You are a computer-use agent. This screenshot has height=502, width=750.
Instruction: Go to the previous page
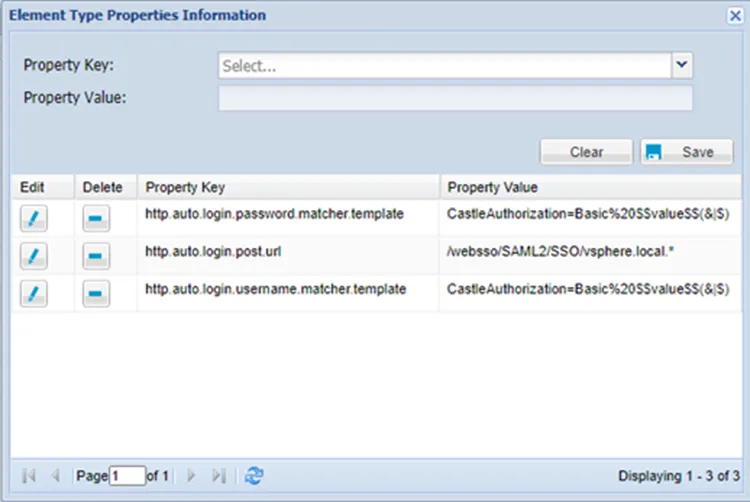[x=55, y=475]
